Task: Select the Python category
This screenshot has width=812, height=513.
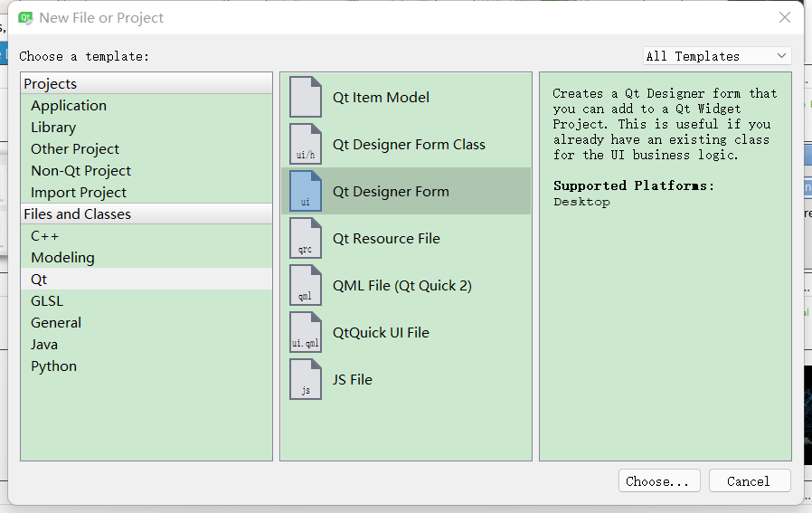Action: click(x=146, y=366)
